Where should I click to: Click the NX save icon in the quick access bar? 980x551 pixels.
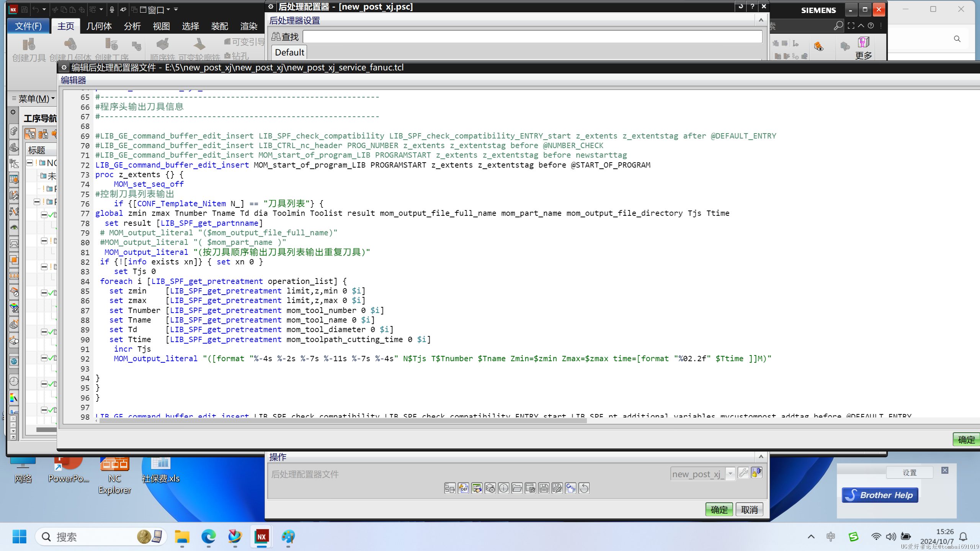[x=24, y=10]
